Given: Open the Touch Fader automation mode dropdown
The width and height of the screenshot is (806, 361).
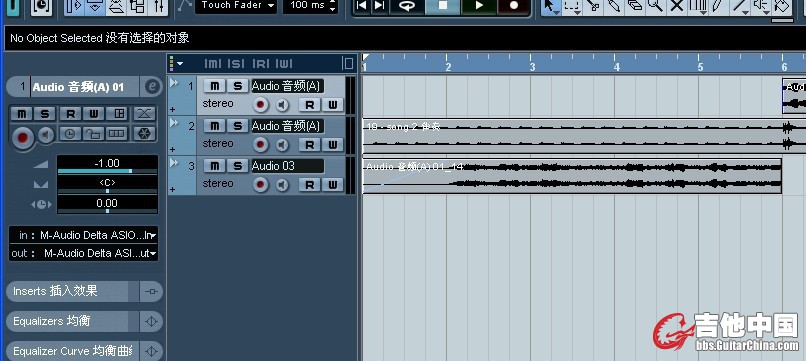Looking at the screenshot, I should point(236,6).
